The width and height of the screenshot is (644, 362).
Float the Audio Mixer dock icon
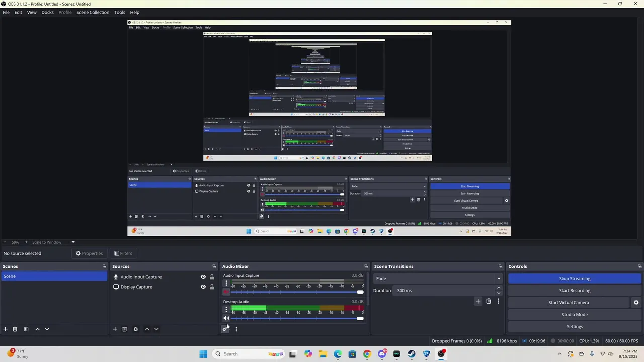[366, 266]
